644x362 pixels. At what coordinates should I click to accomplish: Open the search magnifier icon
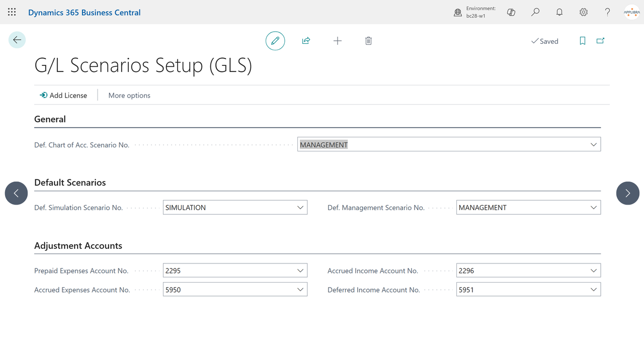tap(535, 12)
